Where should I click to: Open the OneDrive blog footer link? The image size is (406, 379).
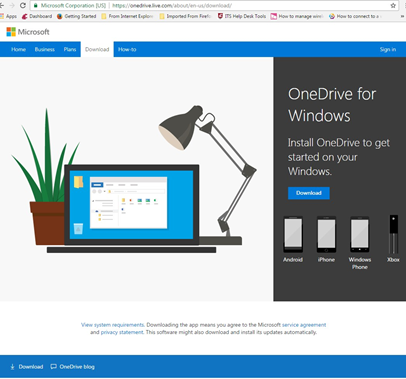click(x=73, y=367)
